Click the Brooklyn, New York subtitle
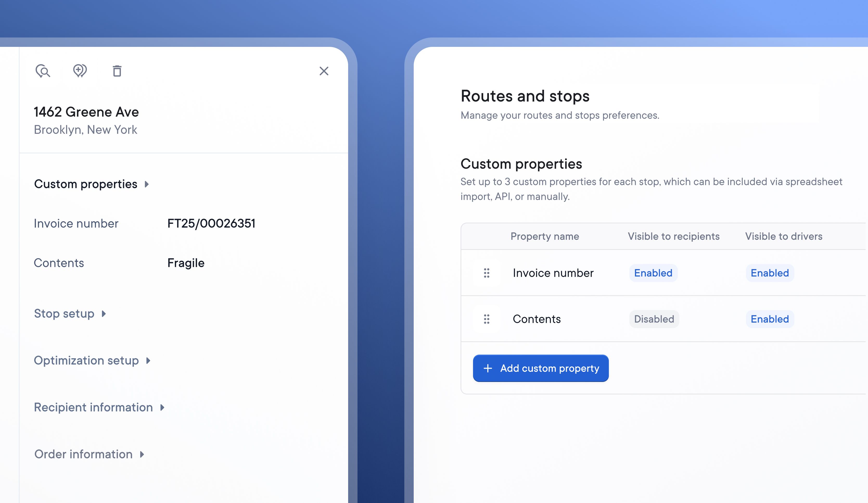Screen dimensions: 868x503 85,130
